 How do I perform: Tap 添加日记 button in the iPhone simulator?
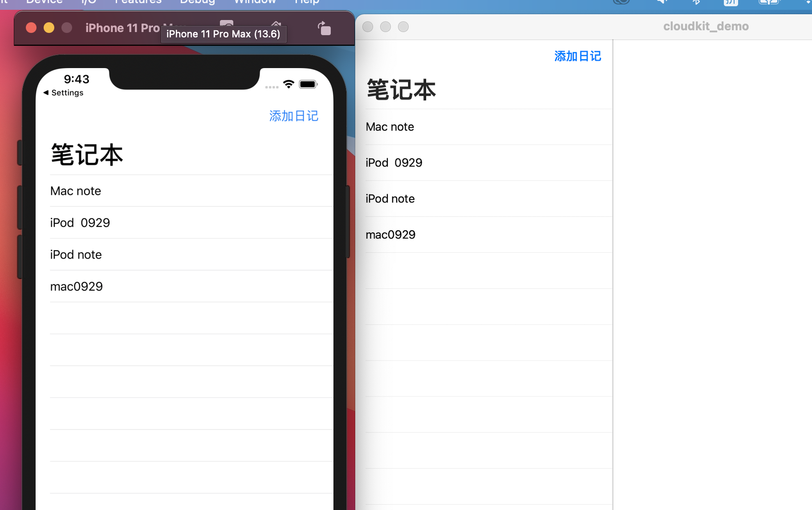coord(294,116)
